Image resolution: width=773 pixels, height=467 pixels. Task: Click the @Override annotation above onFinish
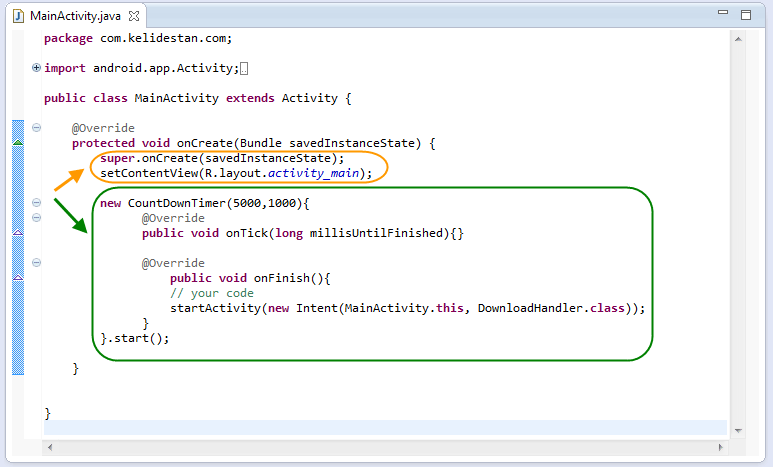tap(173, 263)
